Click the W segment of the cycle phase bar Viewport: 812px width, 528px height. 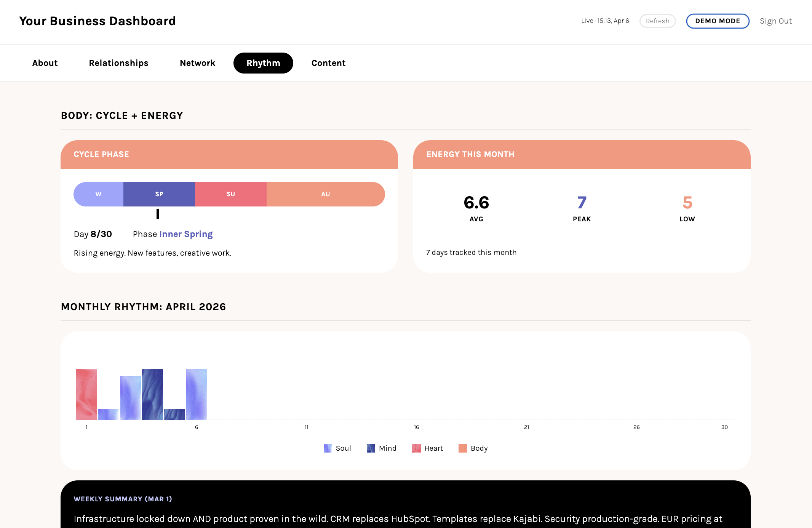pos(98,194)
